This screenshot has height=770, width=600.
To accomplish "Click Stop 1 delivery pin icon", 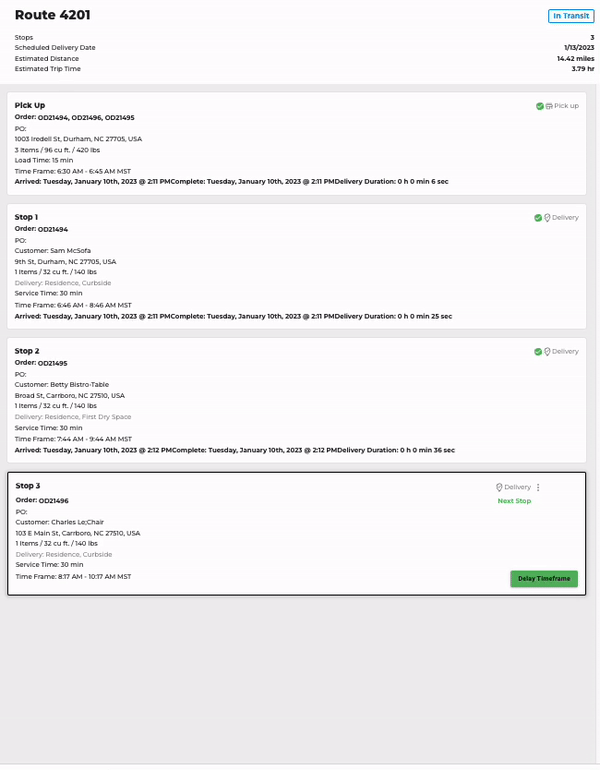I will [x=547, y=218].
